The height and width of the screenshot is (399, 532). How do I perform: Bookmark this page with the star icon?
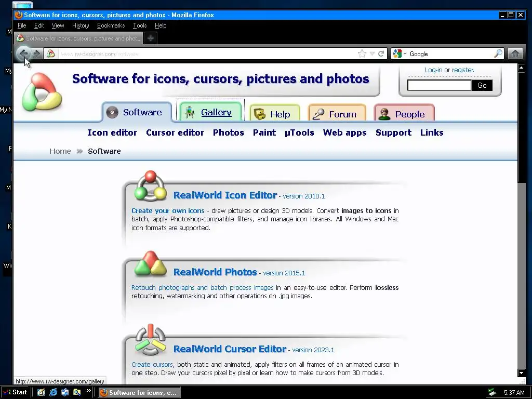[x=362, y=54]
